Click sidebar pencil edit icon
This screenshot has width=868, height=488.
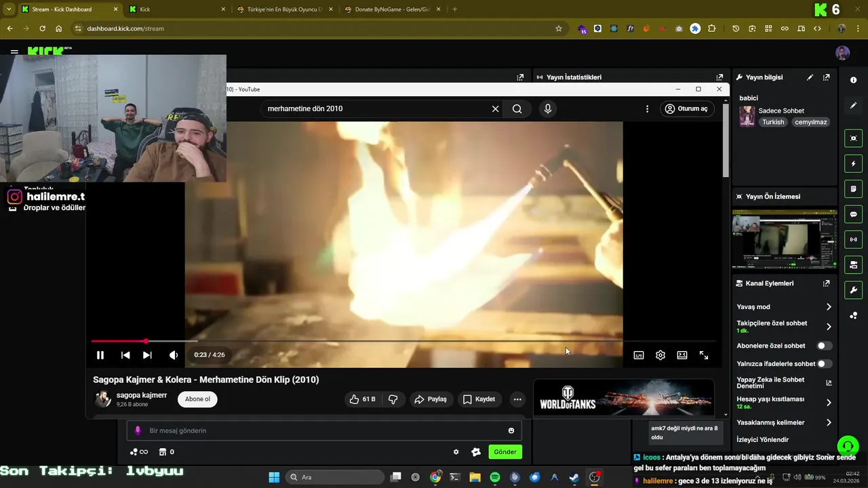point(853,106)
